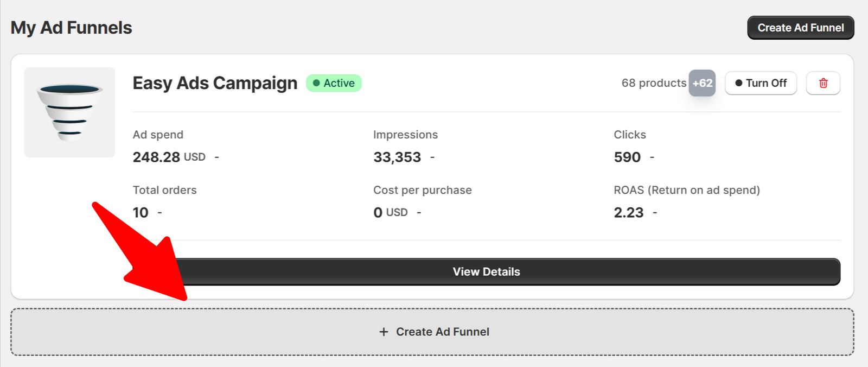Select the Clicks value 590
The height and width of the screenshot is (367, 868).
click(x=627, y=157)
